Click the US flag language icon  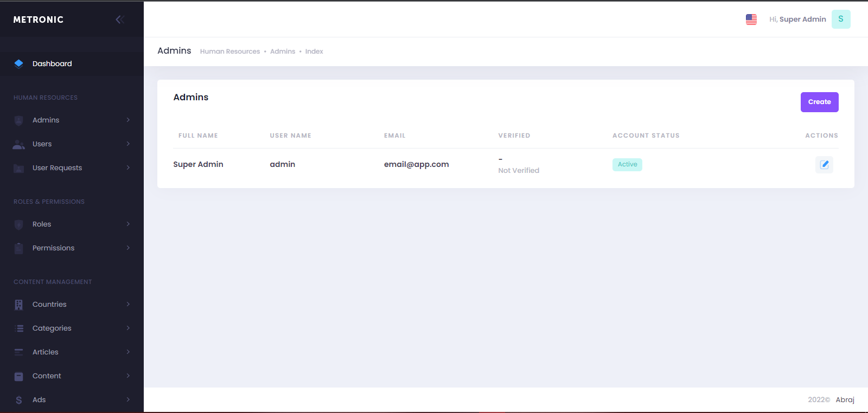(751, 20)
